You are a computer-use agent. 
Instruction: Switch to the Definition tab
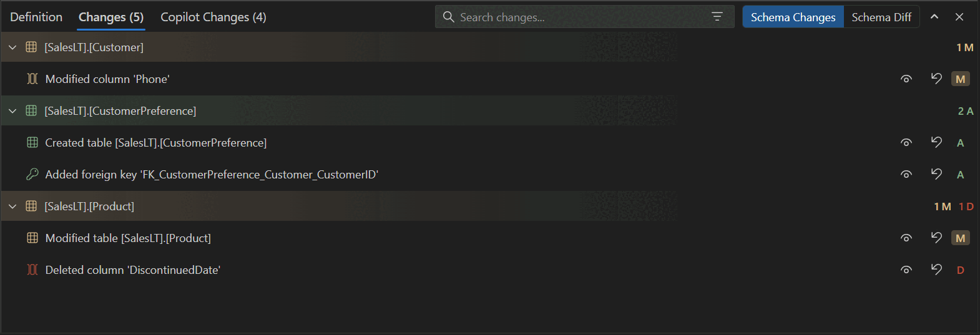point(36,17)
